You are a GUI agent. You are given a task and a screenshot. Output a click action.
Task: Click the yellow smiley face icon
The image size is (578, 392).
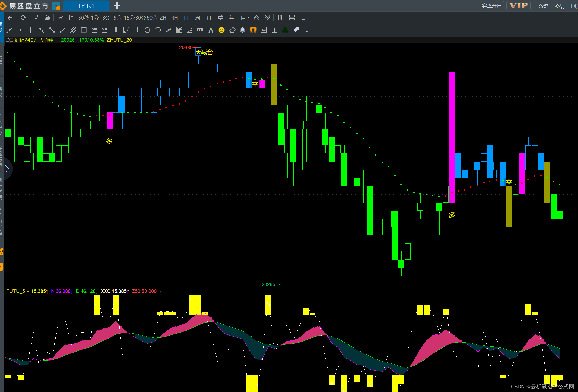point(222,30)
